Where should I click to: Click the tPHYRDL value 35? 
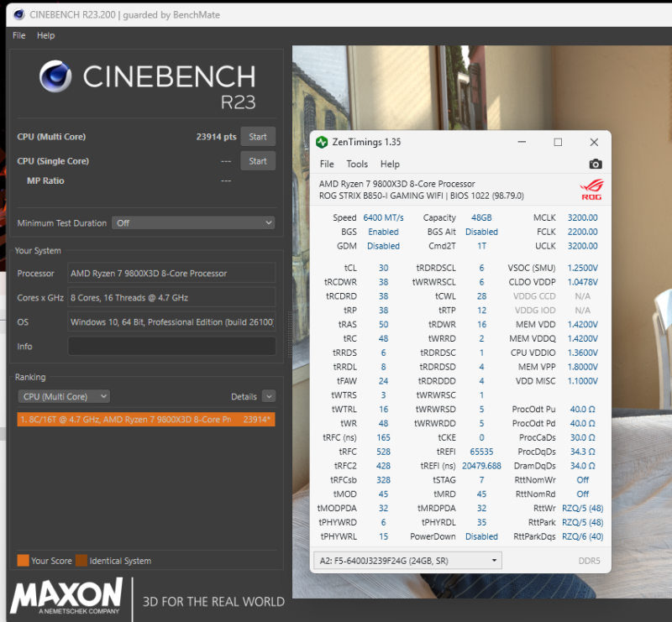pyautogui.click(x=481, y=522)
